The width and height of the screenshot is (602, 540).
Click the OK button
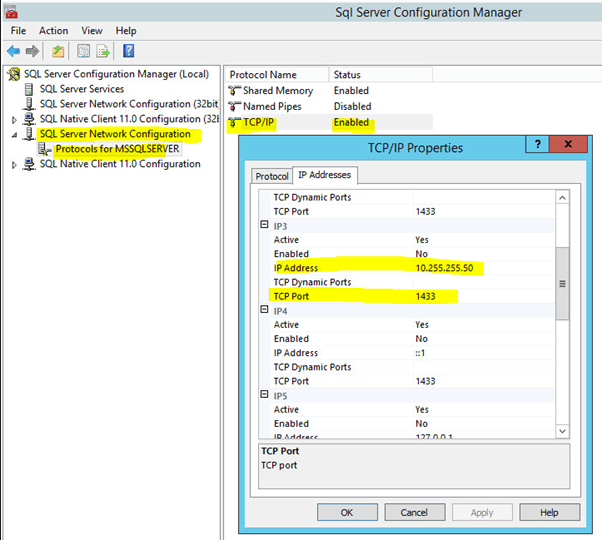(346, 512)
